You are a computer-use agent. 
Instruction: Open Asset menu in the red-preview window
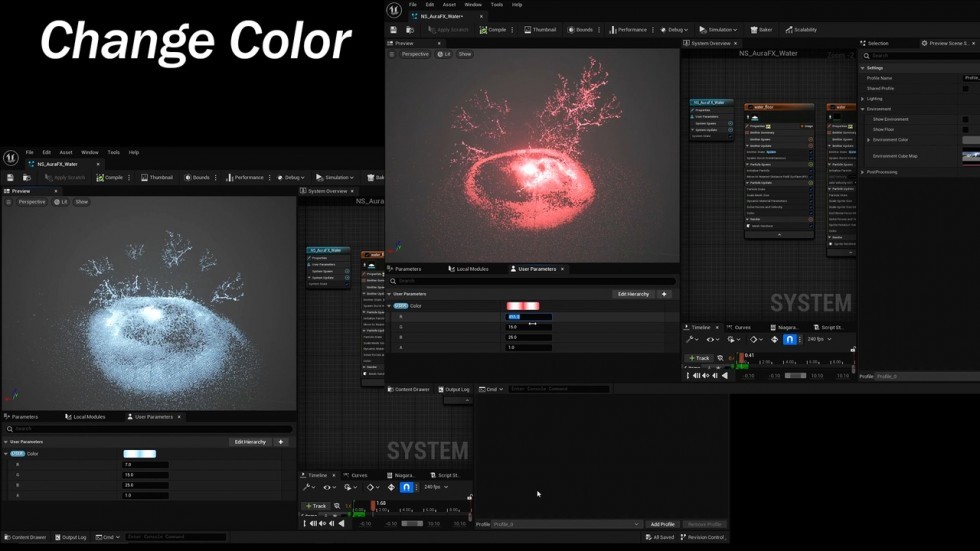pos(449,4)
